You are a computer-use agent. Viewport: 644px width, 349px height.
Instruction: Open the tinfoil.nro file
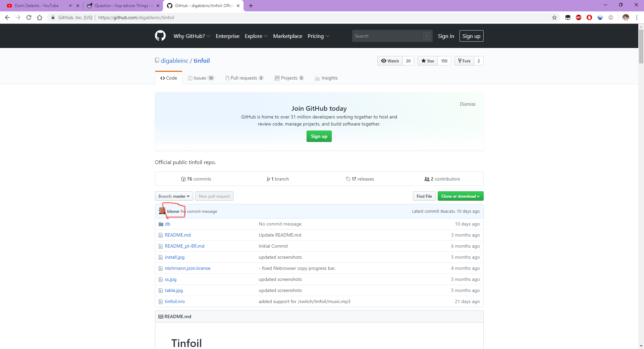(175, 301)
